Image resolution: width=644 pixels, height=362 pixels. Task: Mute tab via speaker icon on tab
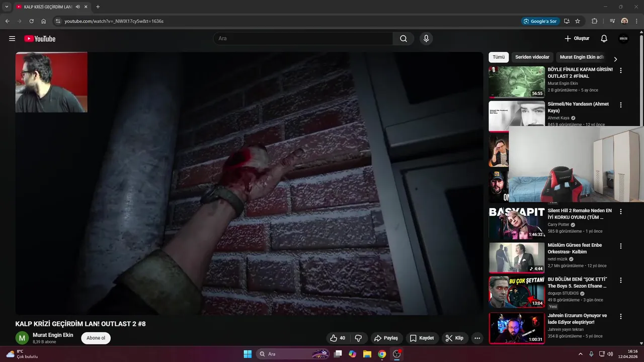(x=77, y=7)
